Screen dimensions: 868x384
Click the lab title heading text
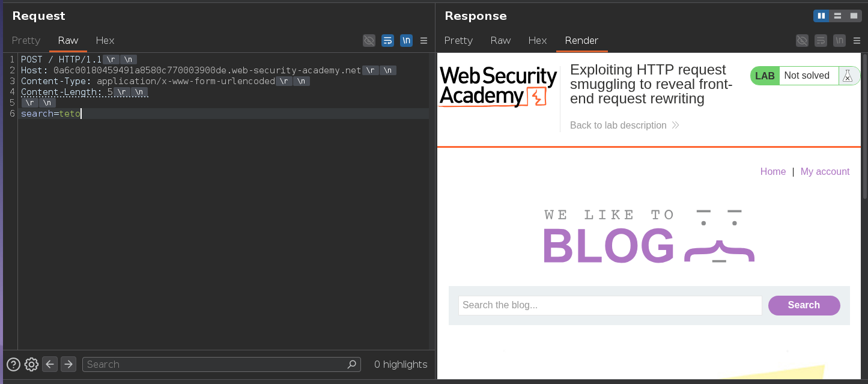click(651, 84)
